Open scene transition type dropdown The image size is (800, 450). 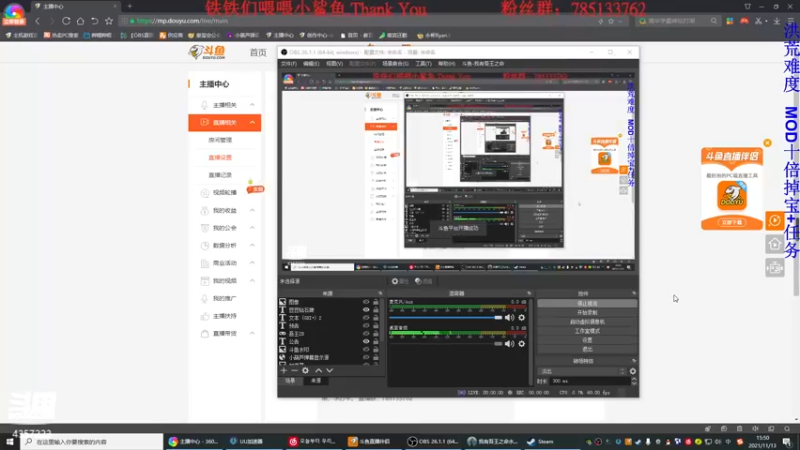point(582,371)
